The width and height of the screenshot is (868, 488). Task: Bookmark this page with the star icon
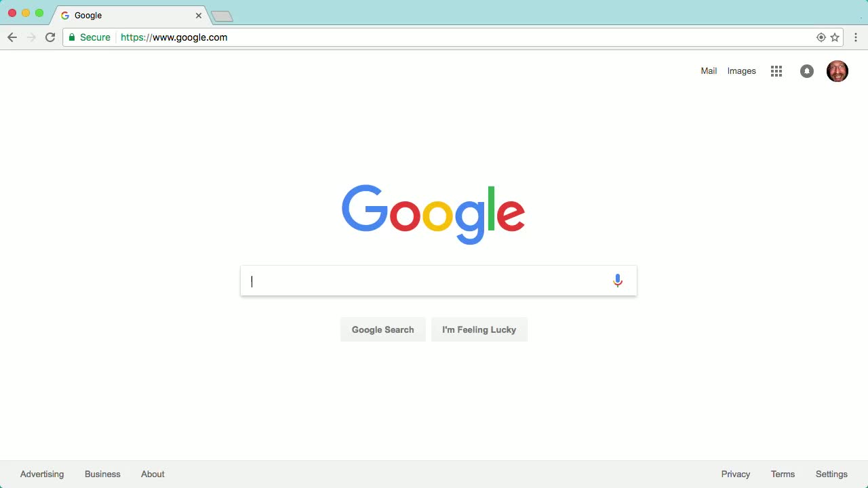click(835, 37)
